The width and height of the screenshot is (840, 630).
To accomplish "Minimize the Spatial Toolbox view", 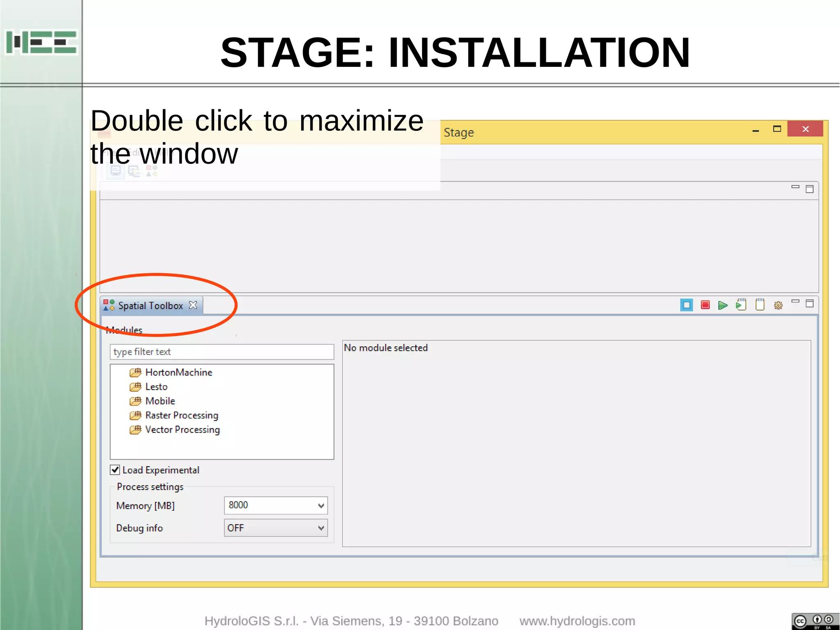I will click(x=795, y=301).
